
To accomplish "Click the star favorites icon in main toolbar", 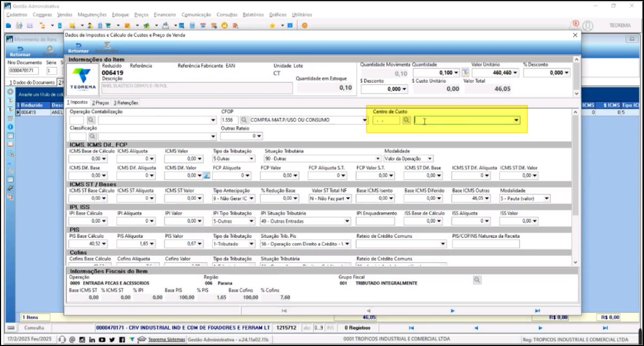I will click(x=273, y=25).
